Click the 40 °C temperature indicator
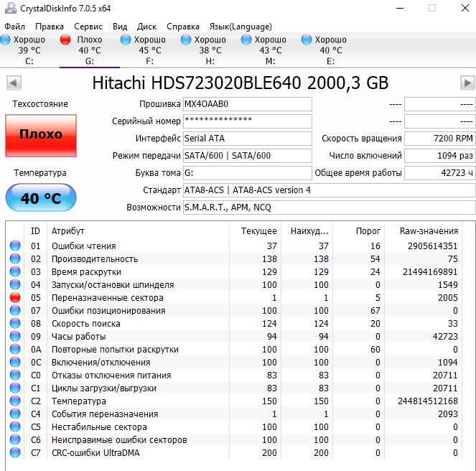 (41, 198)
